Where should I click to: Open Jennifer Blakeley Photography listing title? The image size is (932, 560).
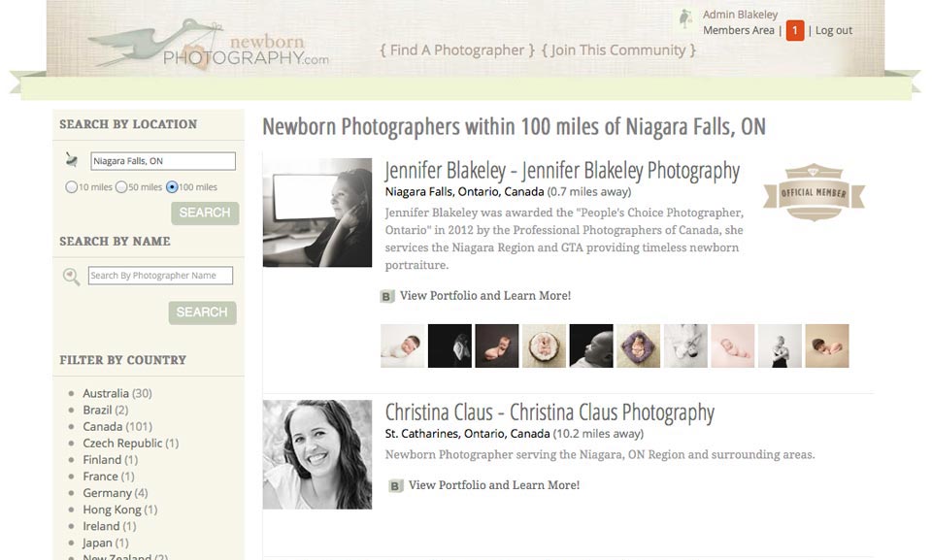click(562, 171)
